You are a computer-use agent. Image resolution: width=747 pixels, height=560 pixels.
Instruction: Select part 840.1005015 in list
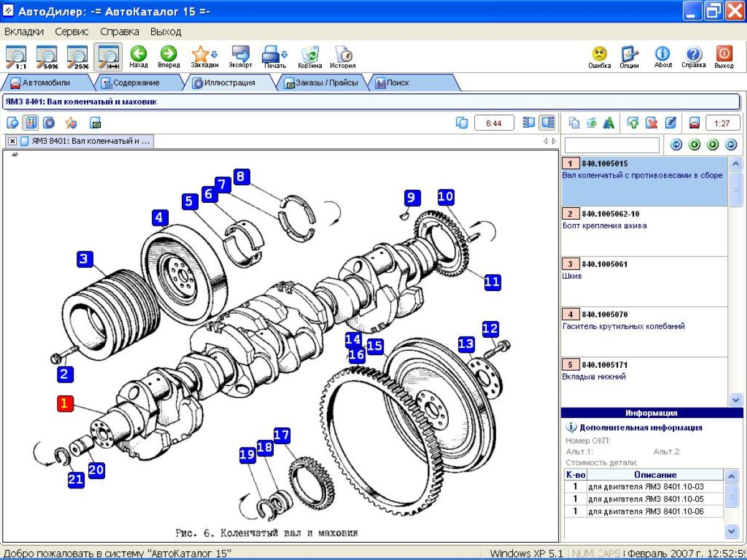pos(644,182)
